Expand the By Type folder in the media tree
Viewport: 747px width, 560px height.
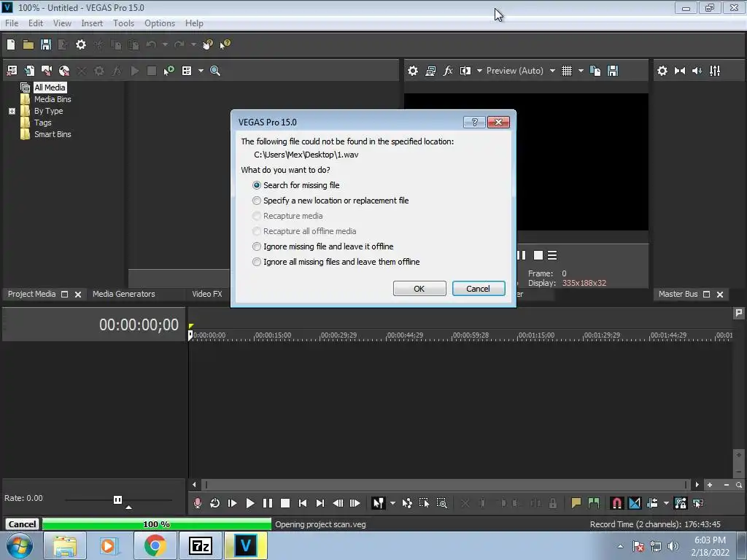click(x=12, y=111)
